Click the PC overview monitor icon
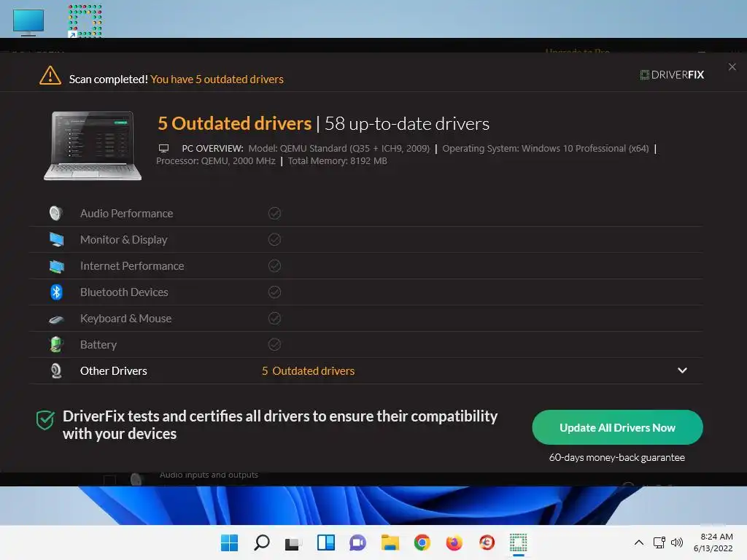This screenshot has width=747, height=560. tap(163, 149)
